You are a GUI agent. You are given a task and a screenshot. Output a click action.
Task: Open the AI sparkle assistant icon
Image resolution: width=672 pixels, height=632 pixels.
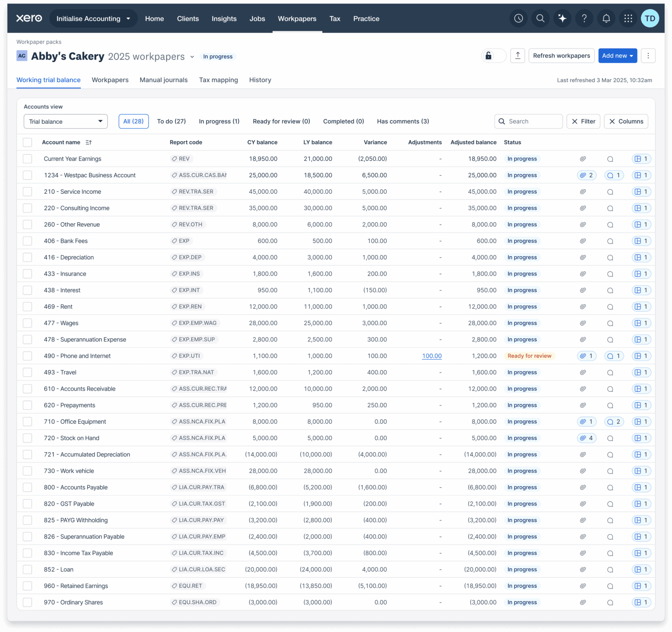[x=562, y=18]
